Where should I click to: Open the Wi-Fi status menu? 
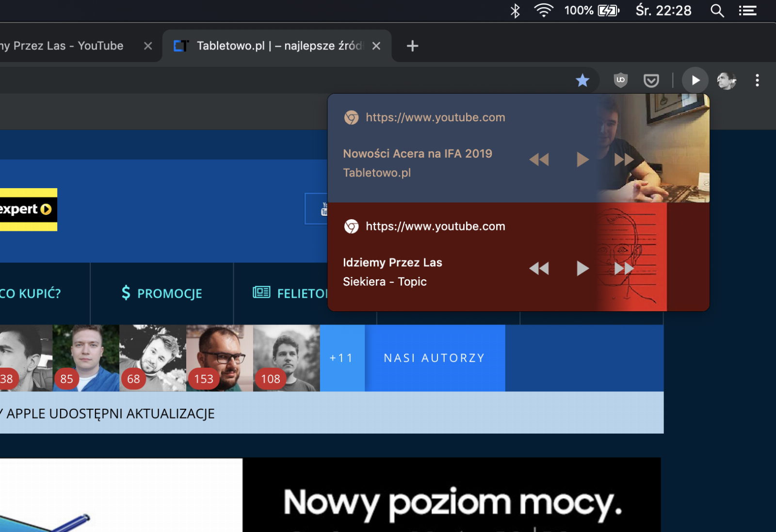pyautogui.click(x=544, y=10)
